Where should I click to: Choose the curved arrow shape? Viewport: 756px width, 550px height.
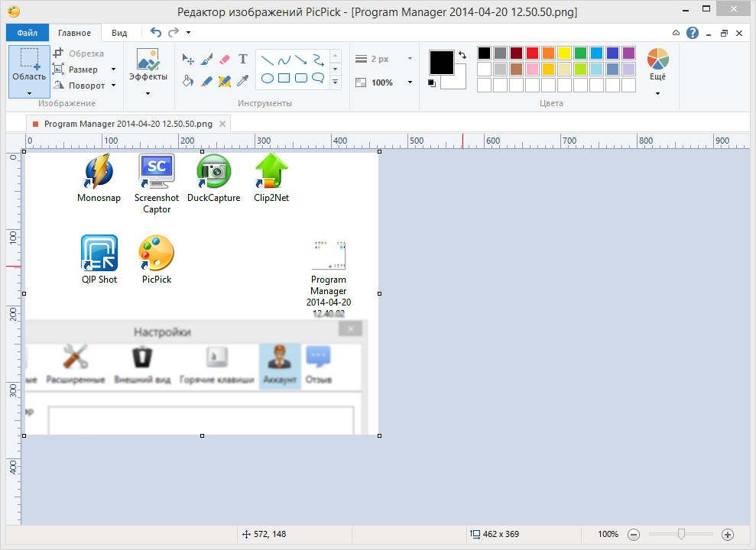coord(318,60)
